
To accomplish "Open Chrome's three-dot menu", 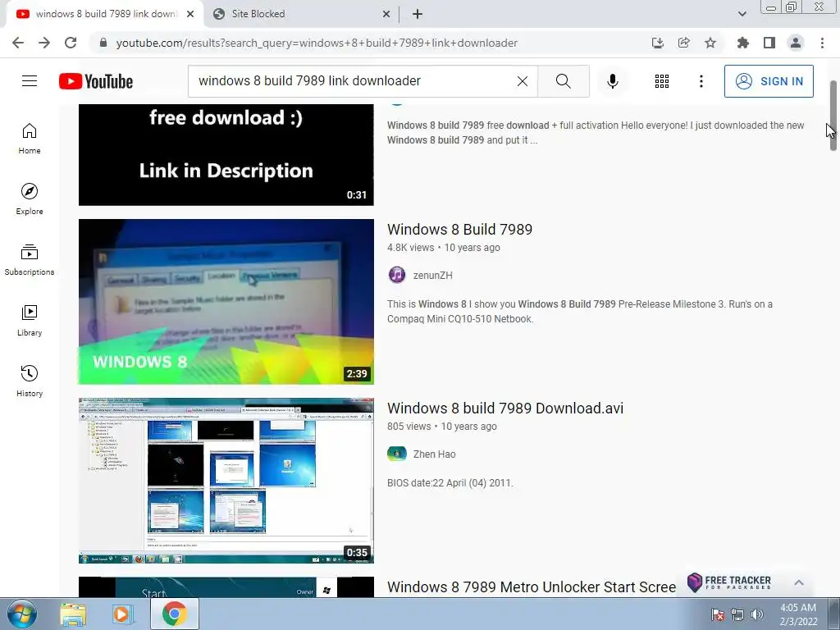I will 822,43.
